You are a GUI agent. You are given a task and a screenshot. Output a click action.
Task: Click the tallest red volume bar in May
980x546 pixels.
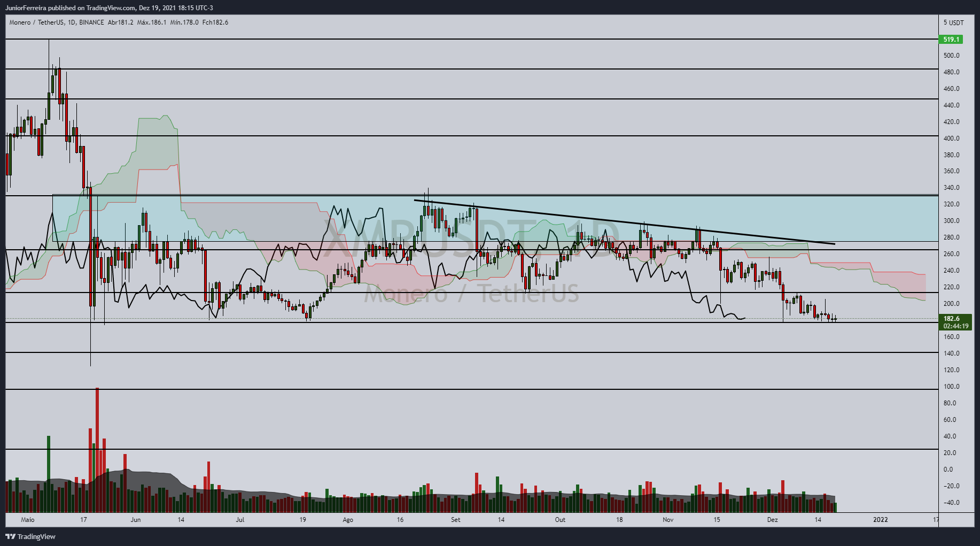tap(97, 450)
